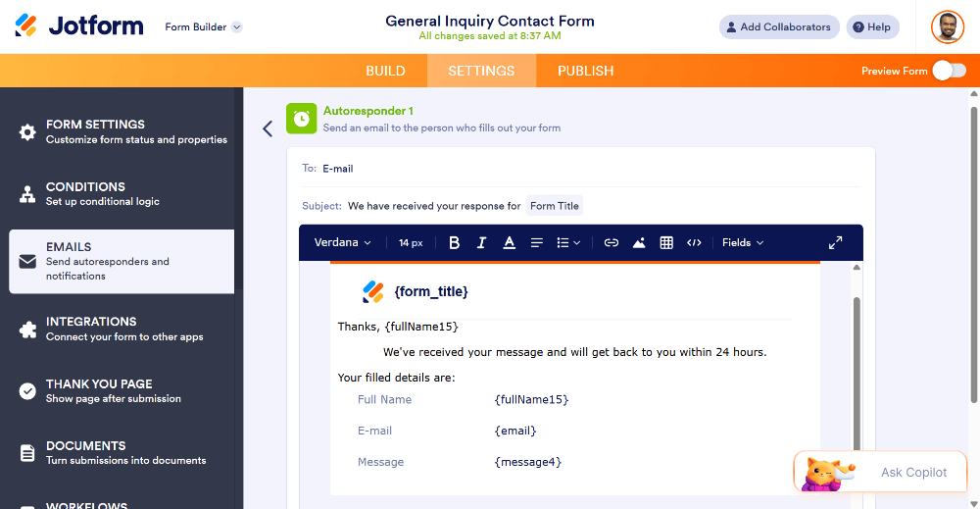
Task: Click the back arrow beside Autoresponder 1
Action: 268,128
